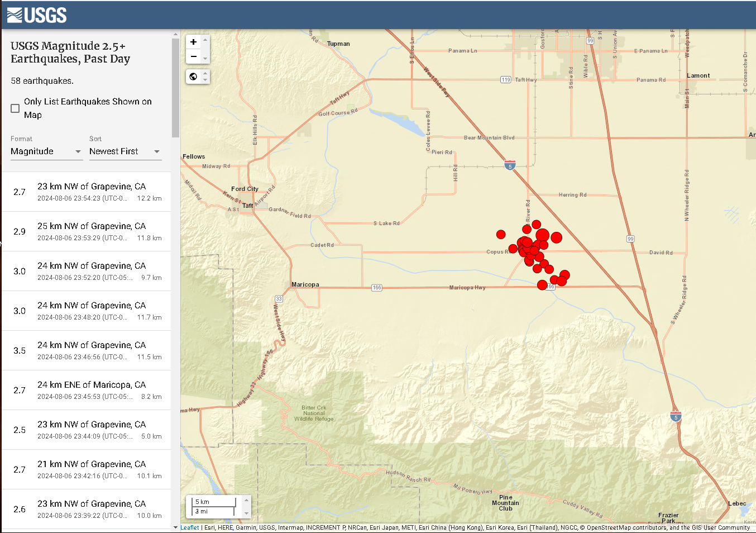This screenshot has width=756, height=533.
Task: Click up arrow beside globe layers icon
Action: [205, 73]
